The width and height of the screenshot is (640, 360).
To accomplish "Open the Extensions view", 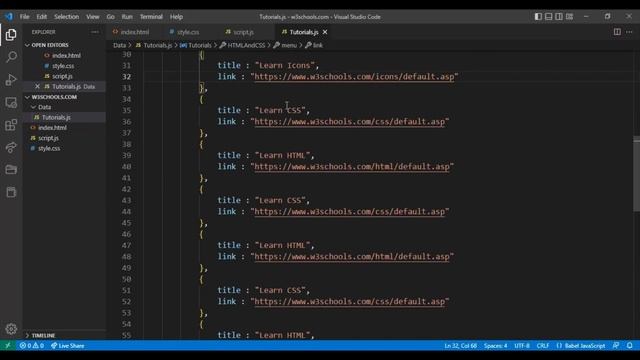I will 11,125.
